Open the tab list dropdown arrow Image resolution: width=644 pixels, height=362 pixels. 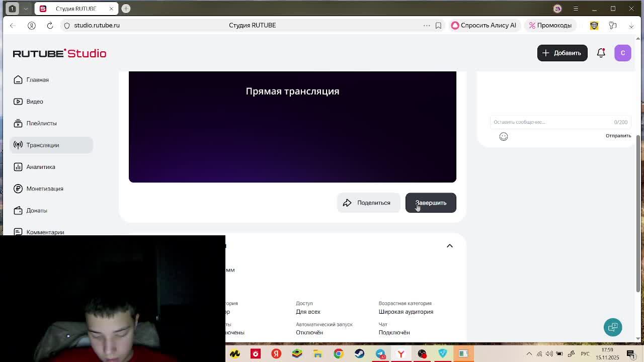[x=26, y=9]
